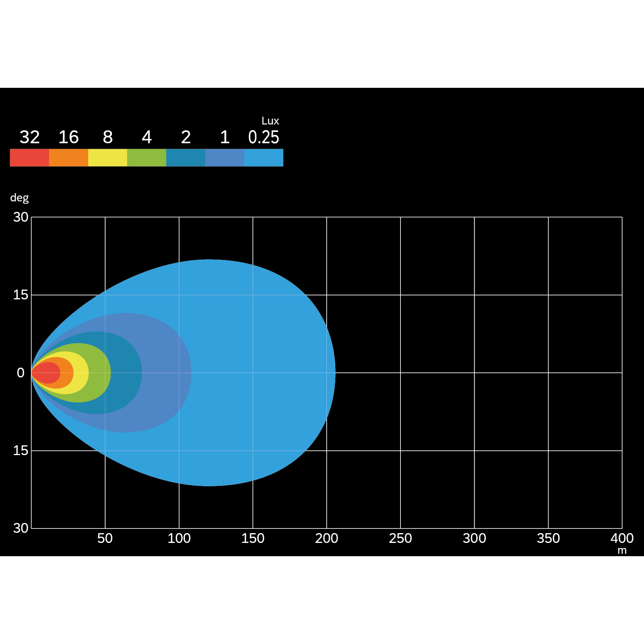Click the light blue 0.25 lux legend swatch
This screenshot has width=644, height=644.
(263, 158)
